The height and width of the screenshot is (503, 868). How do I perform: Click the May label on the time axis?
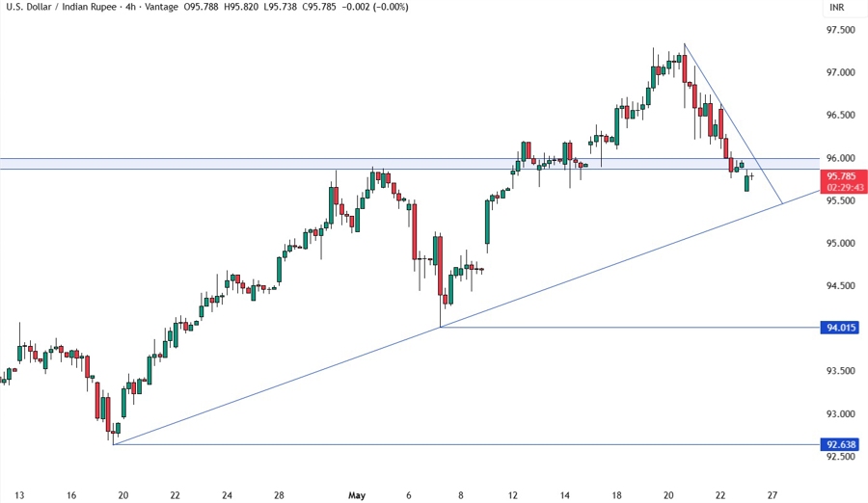point(357,495)
